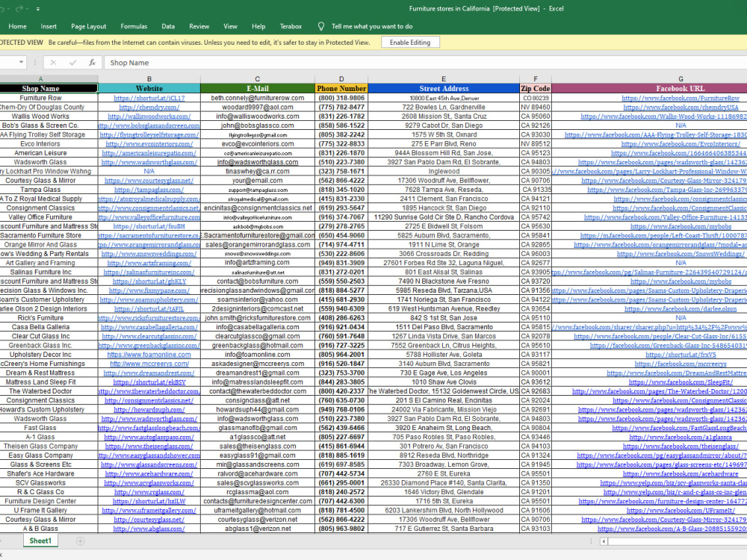
Task: Click the Evco Interiors cell
Action: tap(40, 144)
